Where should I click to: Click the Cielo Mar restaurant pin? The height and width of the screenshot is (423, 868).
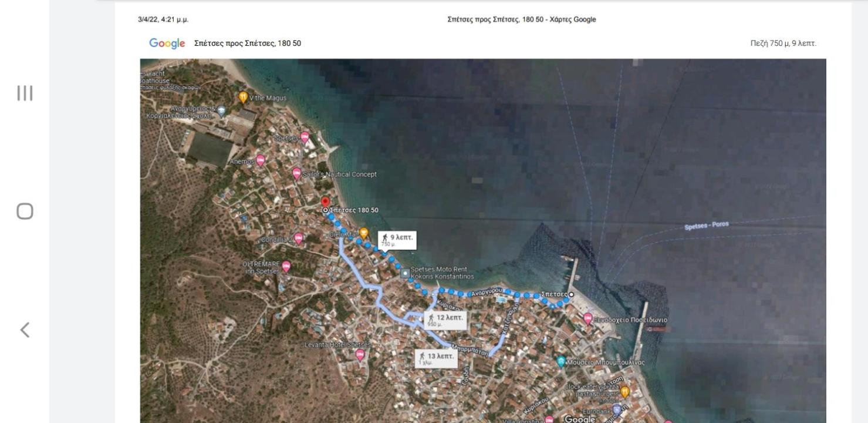364,233
